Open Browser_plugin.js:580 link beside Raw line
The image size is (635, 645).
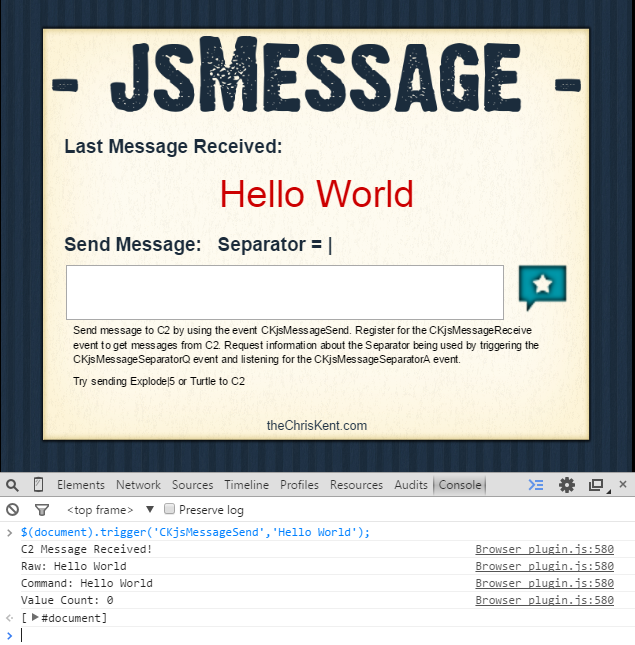tap(544, 566)
